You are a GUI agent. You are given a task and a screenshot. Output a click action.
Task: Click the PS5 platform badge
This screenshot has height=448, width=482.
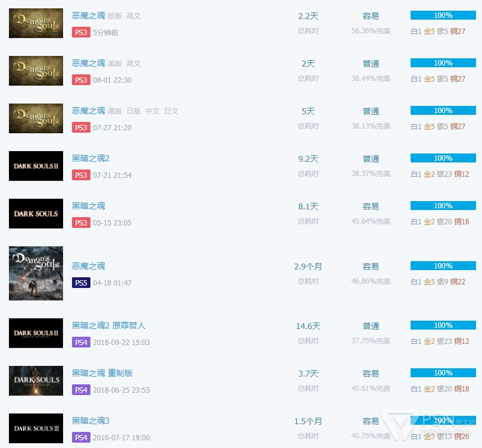point(81,283)
